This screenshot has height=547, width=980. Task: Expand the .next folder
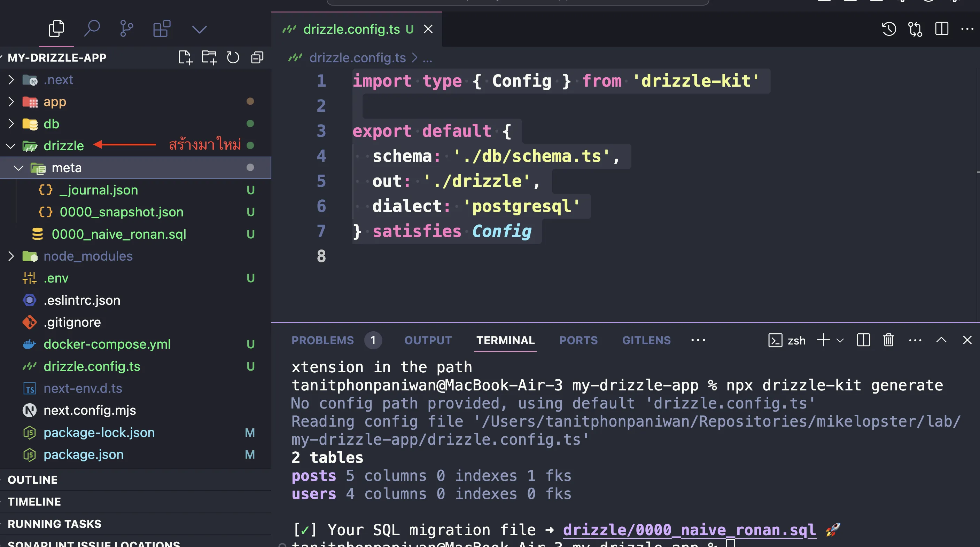click(135, 80)
